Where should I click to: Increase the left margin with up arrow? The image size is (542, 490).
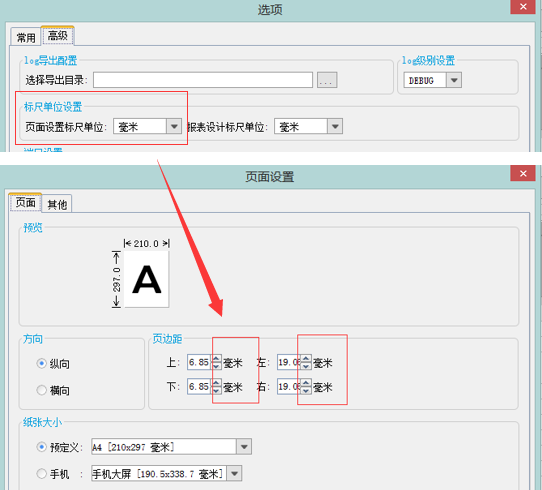tap(306, 359)
